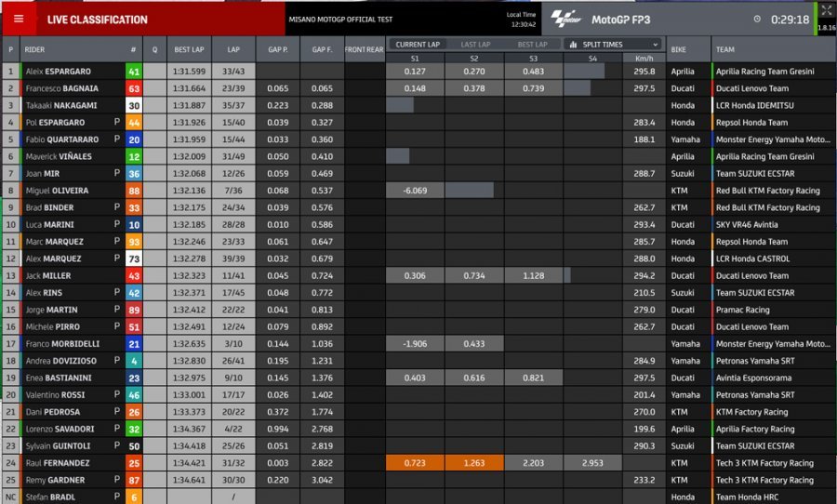Image resolution: width=837 pixels, height=504 pixels.
Task: Click number badge 20 of Quartararo
Action: click(x=134, y=139)
